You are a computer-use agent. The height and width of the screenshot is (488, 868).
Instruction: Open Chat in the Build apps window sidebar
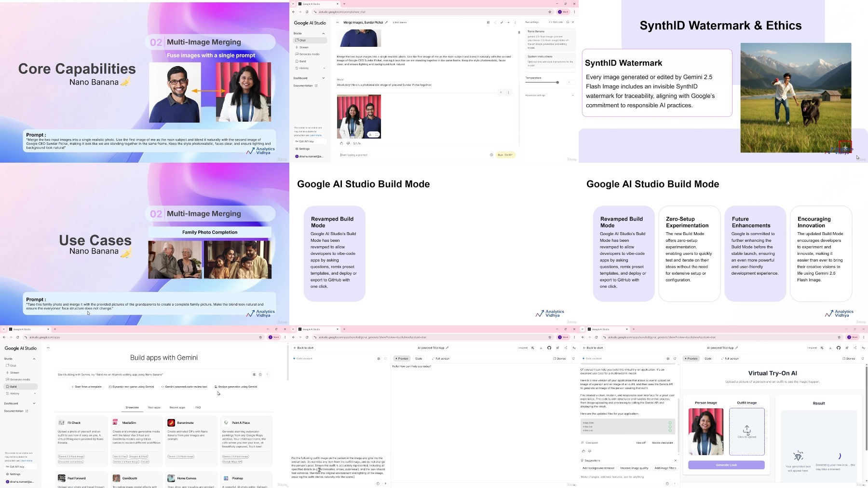(21, 365)
